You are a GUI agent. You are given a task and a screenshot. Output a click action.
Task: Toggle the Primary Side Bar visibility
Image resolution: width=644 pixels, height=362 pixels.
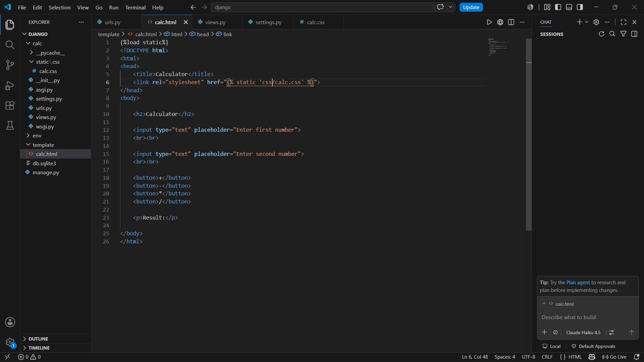(x=558, y=7)
